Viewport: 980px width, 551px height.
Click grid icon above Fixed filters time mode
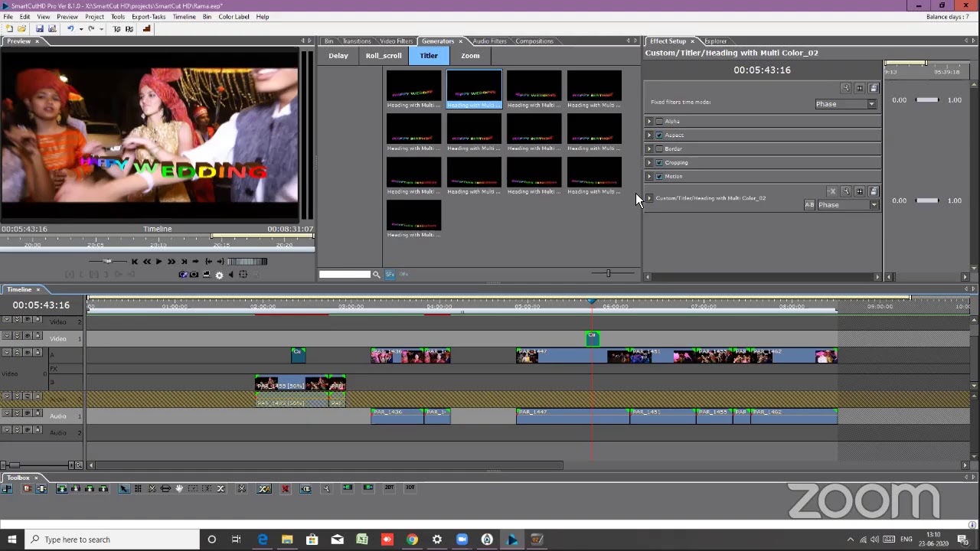click(859, 88)
